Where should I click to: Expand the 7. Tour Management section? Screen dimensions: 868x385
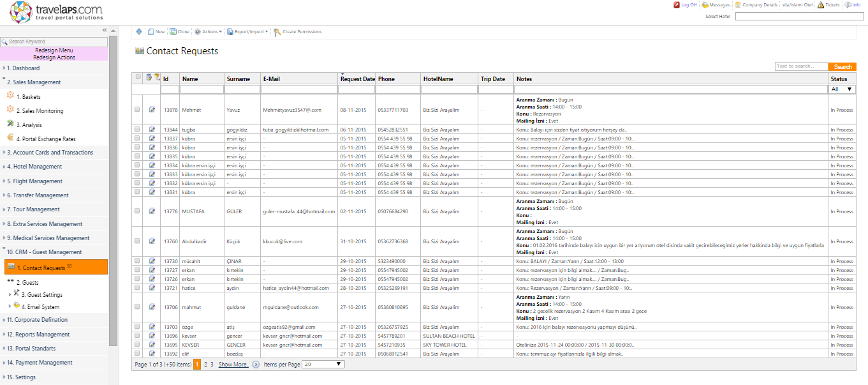[54, 209]
